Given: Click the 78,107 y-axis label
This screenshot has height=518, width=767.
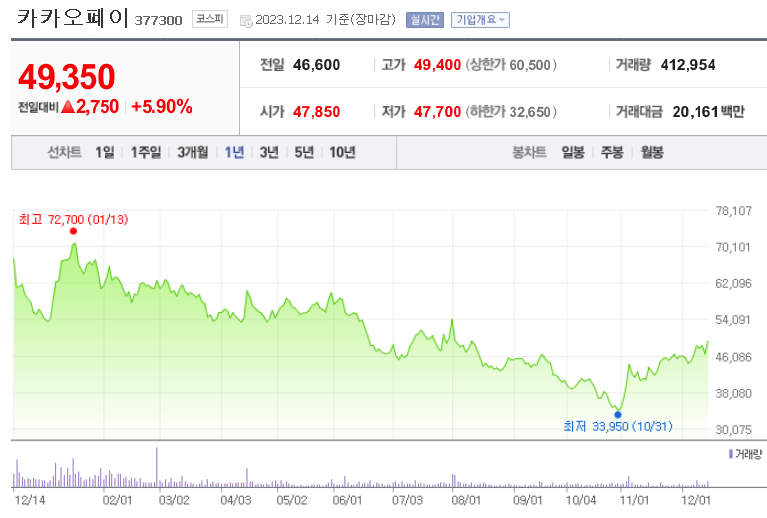Looking at the screenshot, I should point(733,211).
